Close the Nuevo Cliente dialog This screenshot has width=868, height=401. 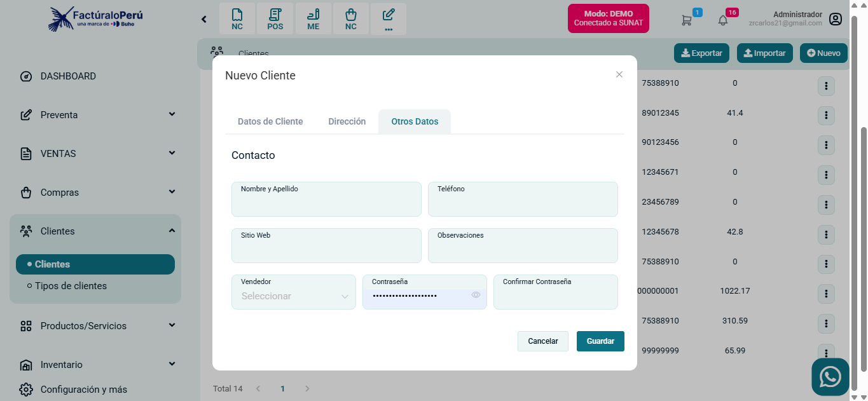click(x=619, y=74)
